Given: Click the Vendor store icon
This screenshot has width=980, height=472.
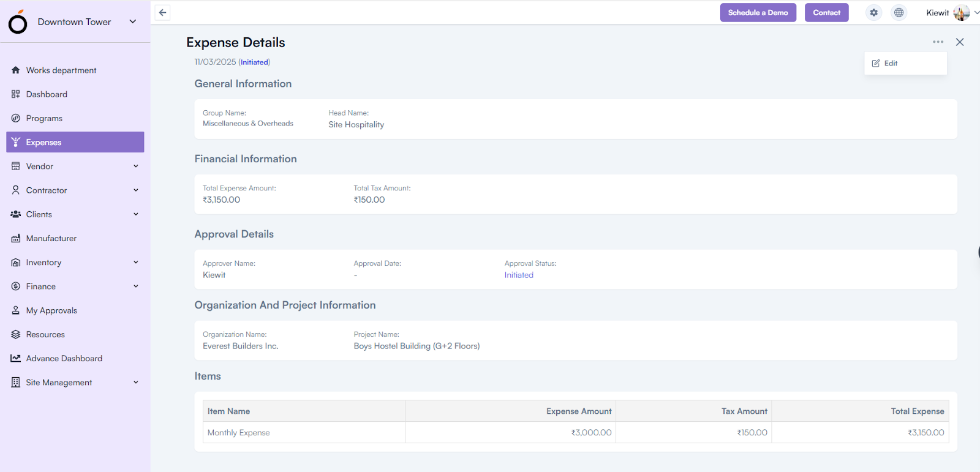Looking at the screenshot, I should (16, 166).
